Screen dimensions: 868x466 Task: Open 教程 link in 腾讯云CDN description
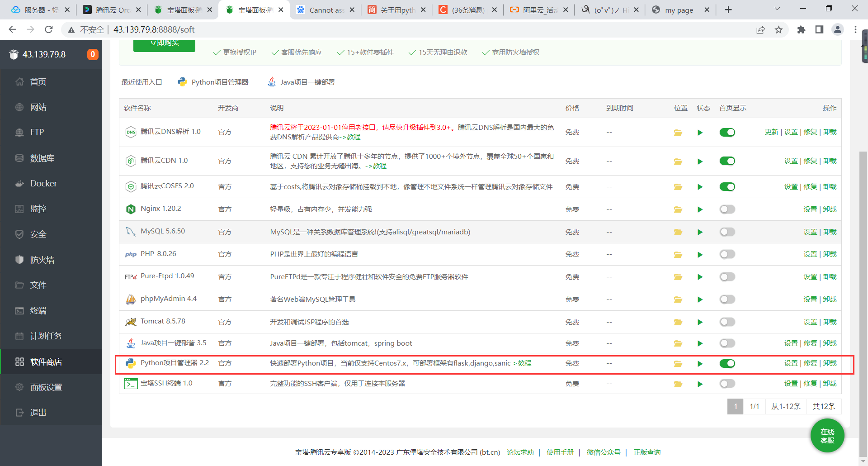click(x=379, y=166)
